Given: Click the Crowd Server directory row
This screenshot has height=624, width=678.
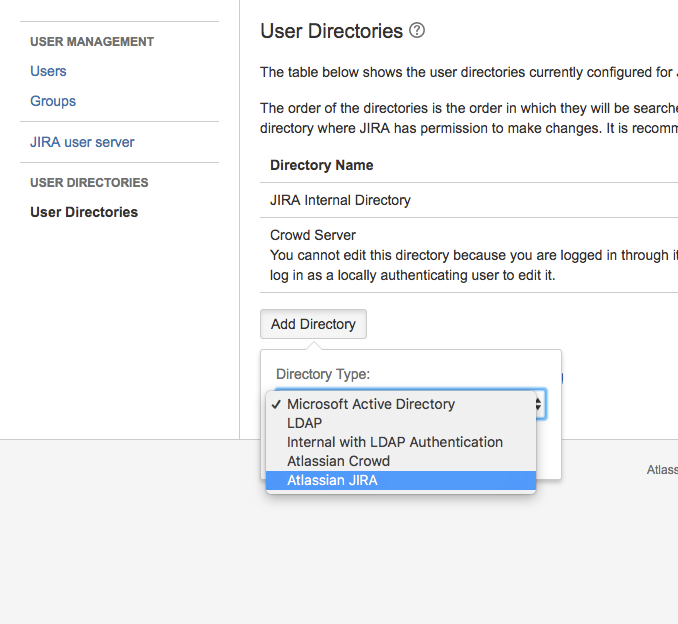Looking at the screenshot, I should click(469, 255).
